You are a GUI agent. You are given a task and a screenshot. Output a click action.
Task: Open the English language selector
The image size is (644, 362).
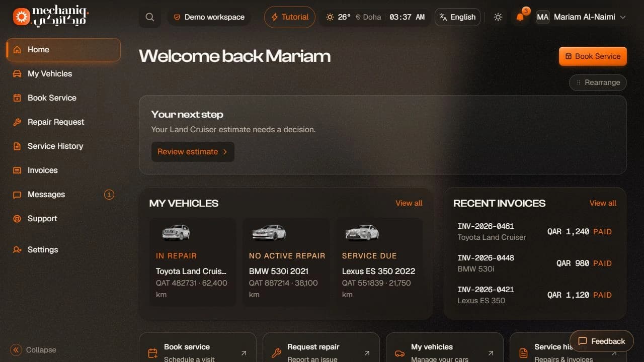[457, 17]
